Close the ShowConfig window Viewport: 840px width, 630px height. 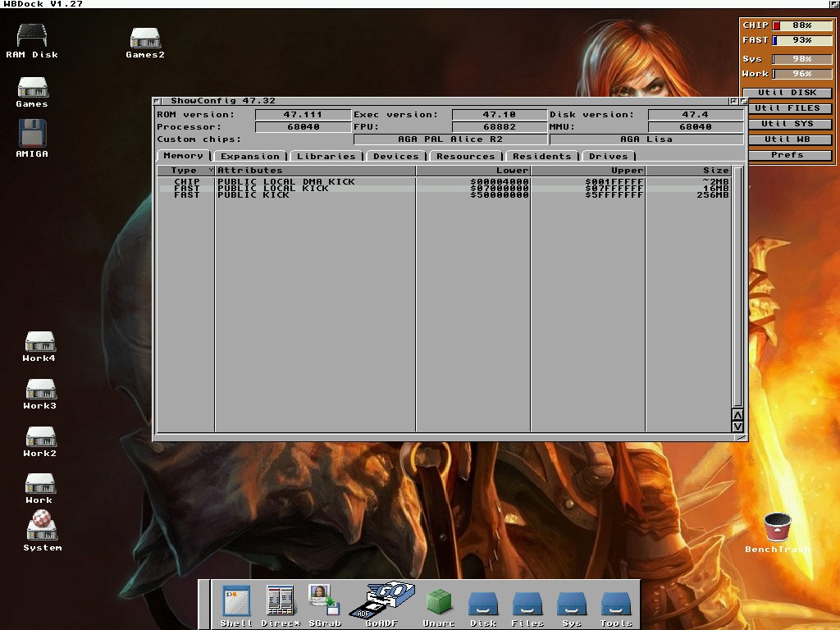click(x=157, y=101)
